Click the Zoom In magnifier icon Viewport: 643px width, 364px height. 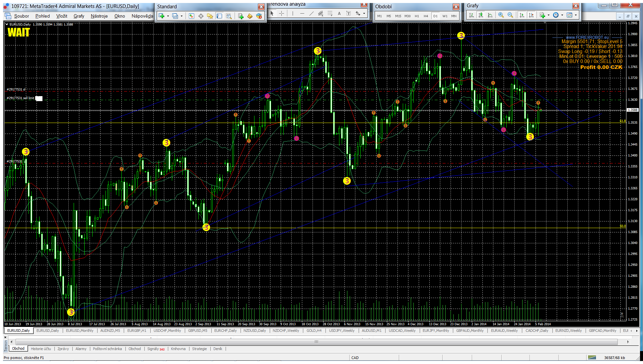(501, 15)
